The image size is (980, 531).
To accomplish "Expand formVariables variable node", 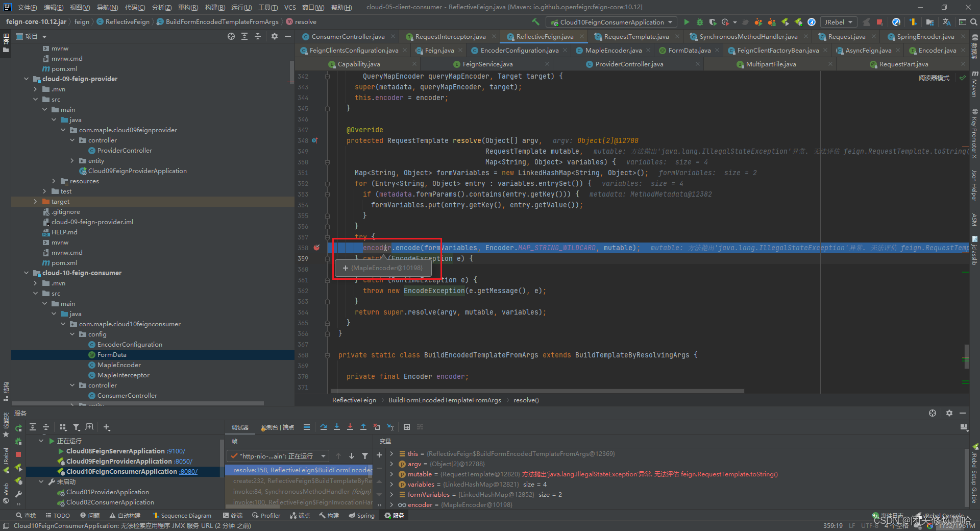I will [391, 494].
